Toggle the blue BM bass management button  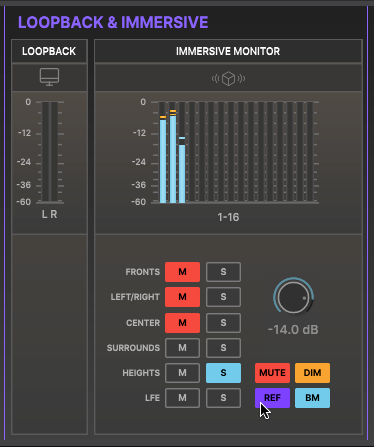312,398
